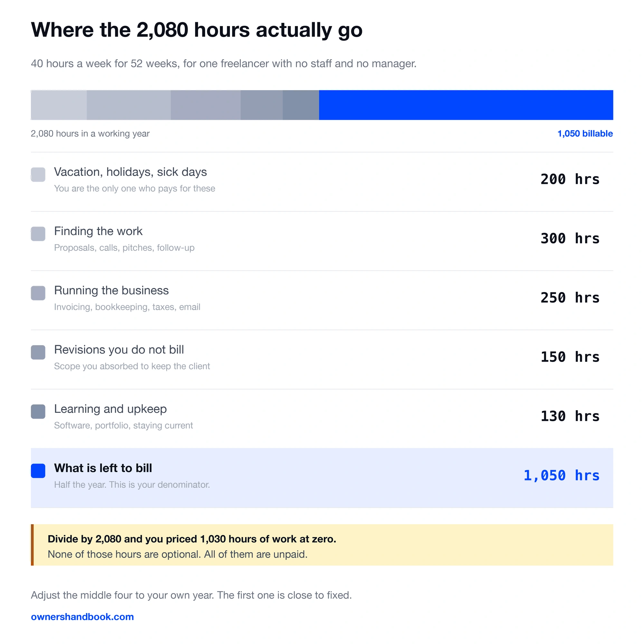Select the blue billable segment of the bar

[x=466, y=105]
